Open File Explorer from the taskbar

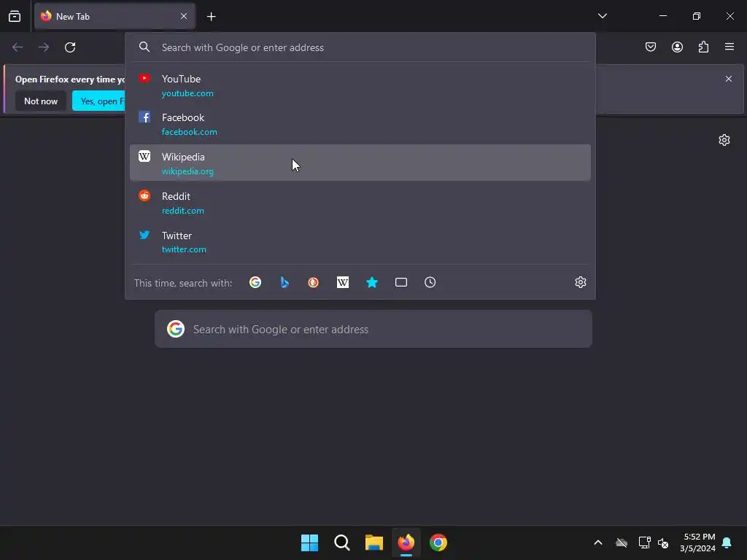[374, 542]
